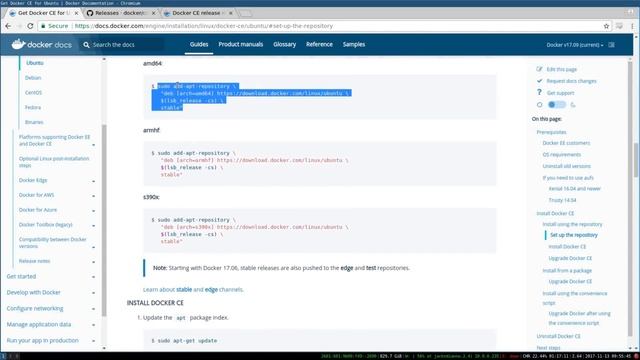Open the Compatibility between Docker versions expander
Screen dimensions: 640x360
(x=93, y=247)
